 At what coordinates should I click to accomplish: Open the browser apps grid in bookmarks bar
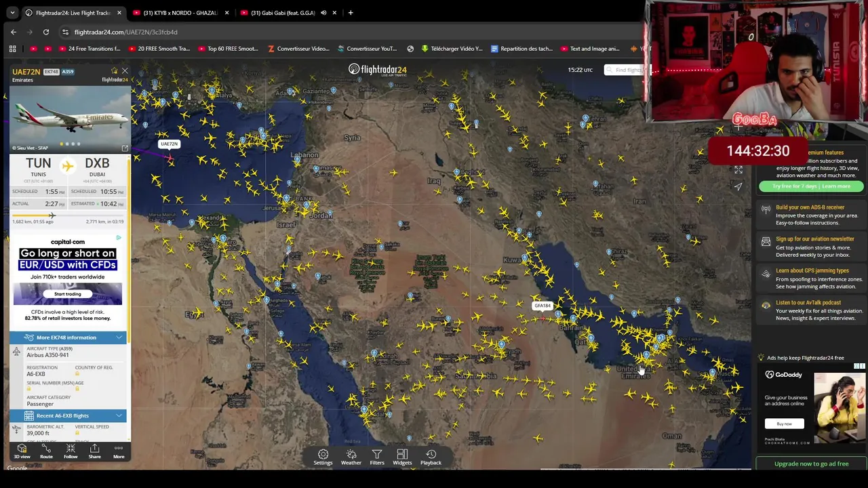pos(12,49)
